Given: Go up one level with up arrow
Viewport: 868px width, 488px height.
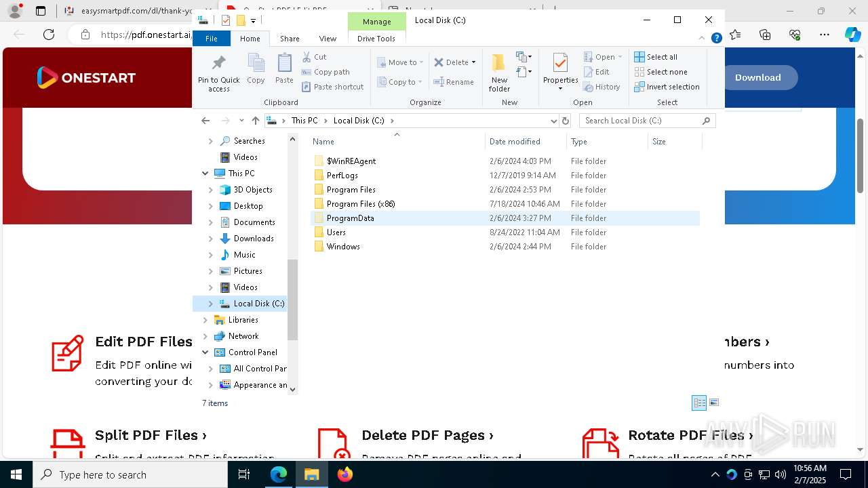Looking at the screenshot, I should (x=255, y=121).
